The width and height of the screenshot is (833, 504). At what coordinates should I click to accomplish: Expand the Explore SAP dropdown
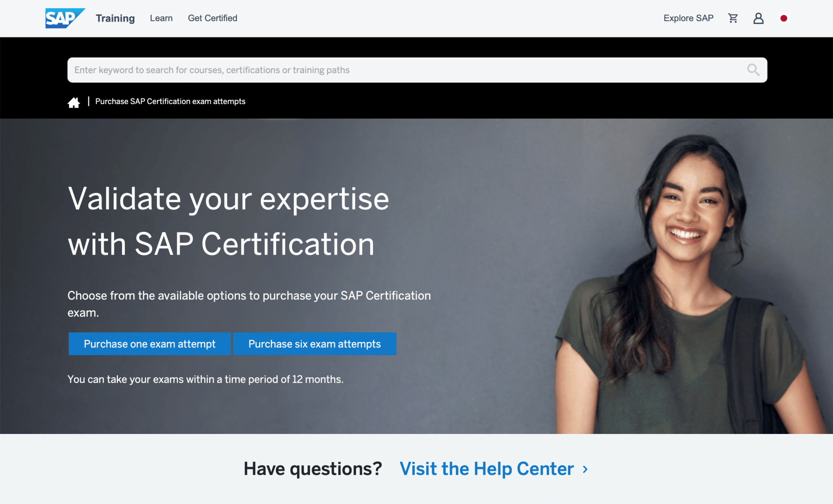point(688,18)
